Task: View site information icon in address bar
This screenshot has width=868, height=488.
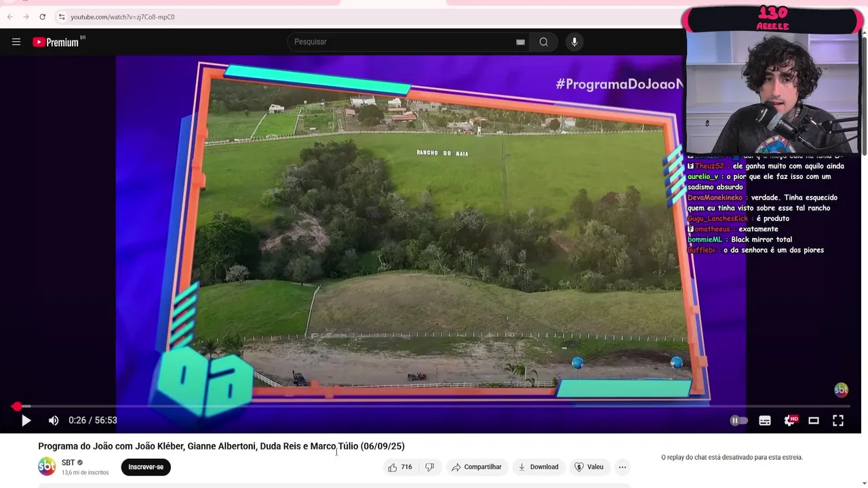Action: (x=61, y=17)
